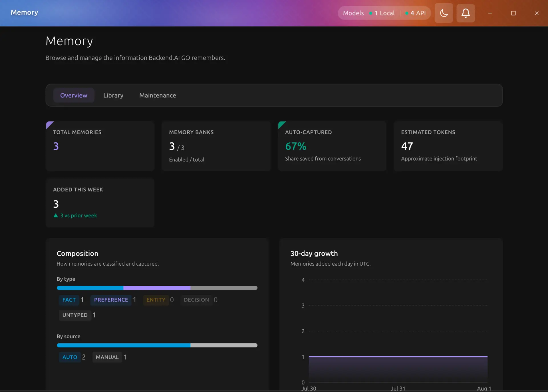Toggle dark mode moon icon
The image size is (548, 392).
pos(444,13)
